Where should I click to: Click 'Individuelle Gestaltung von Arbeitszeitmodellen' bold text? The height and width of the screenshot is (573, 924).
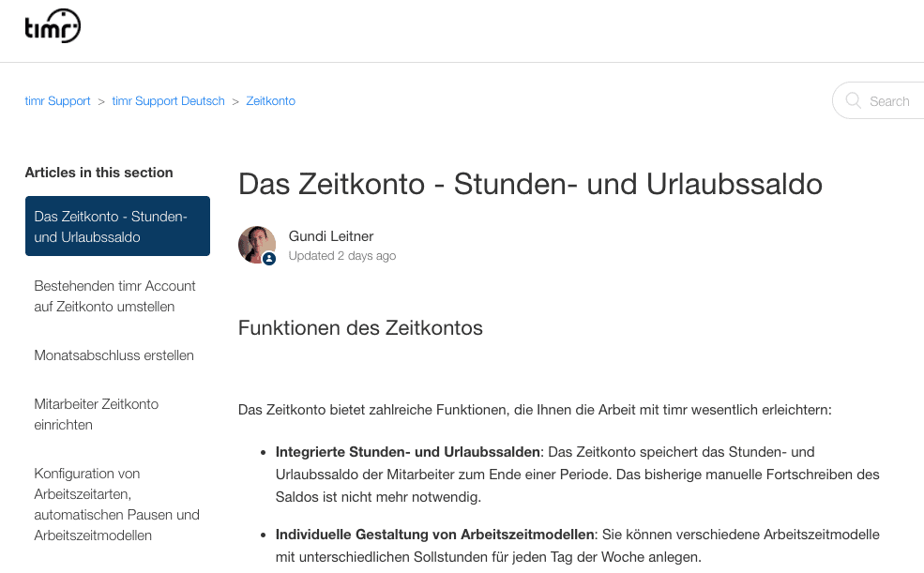click(435, 535)
